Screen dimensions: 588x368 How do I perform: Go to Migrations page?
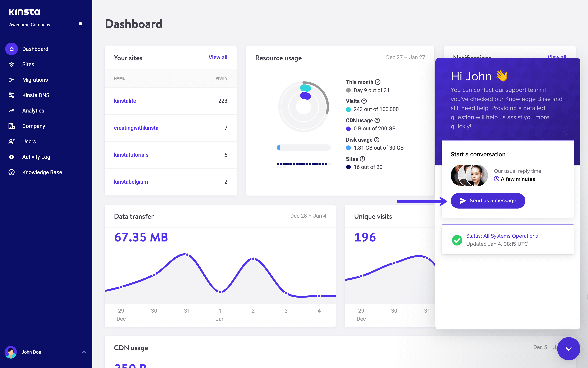pyautogui.click(x=35, y=80)
